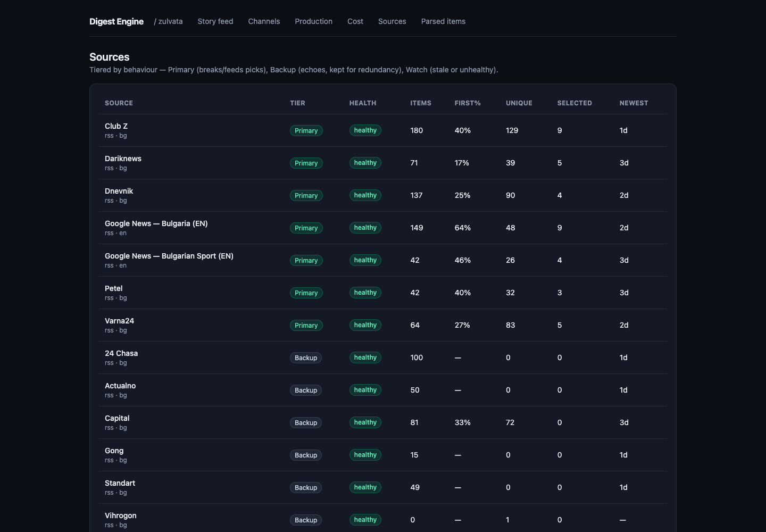766x532 pixels.
Task: Open Google News — Bulgaria (EN) source
Action: [x=156, y=223]
